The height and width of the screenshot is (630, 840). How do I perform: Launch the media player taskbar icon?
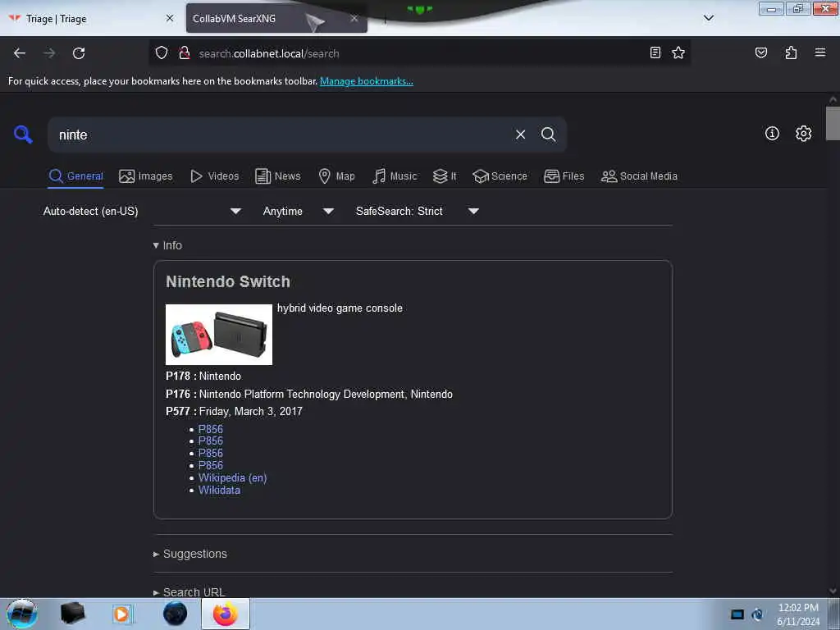coord(123,614)
